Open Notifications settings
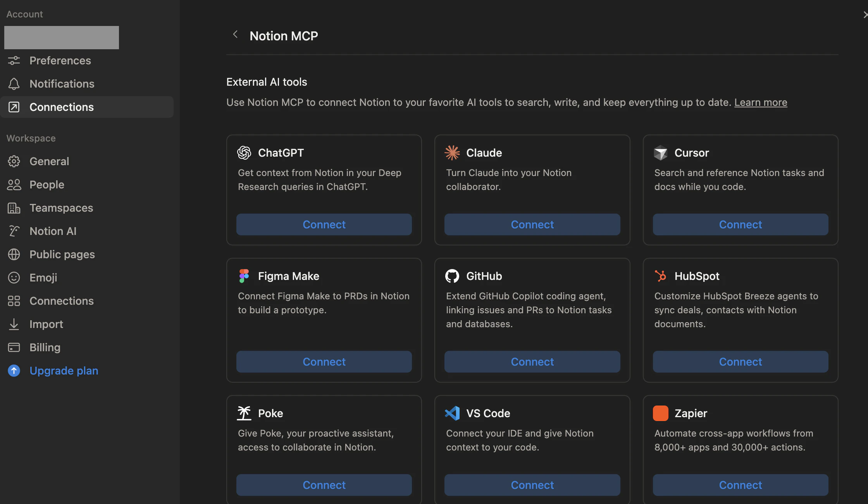This screenshot has height=504, width=868. 87,84
